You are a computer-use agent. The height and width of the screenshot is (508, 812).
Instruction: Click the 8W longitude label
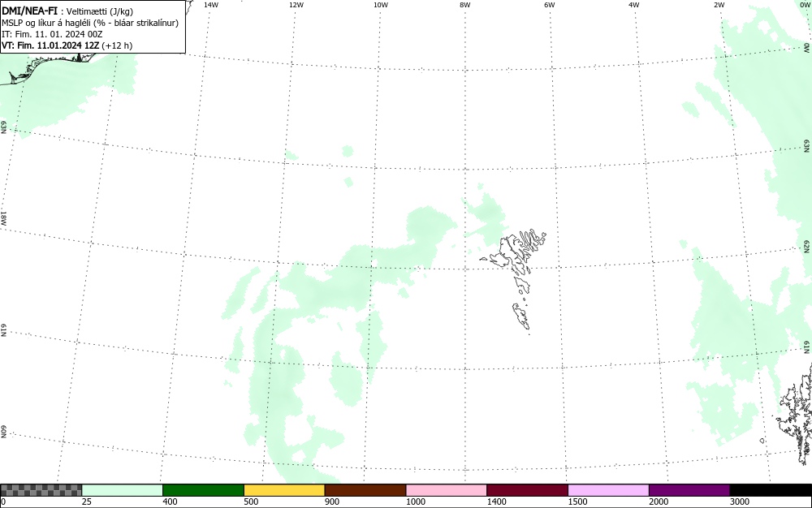click(465, 5)
